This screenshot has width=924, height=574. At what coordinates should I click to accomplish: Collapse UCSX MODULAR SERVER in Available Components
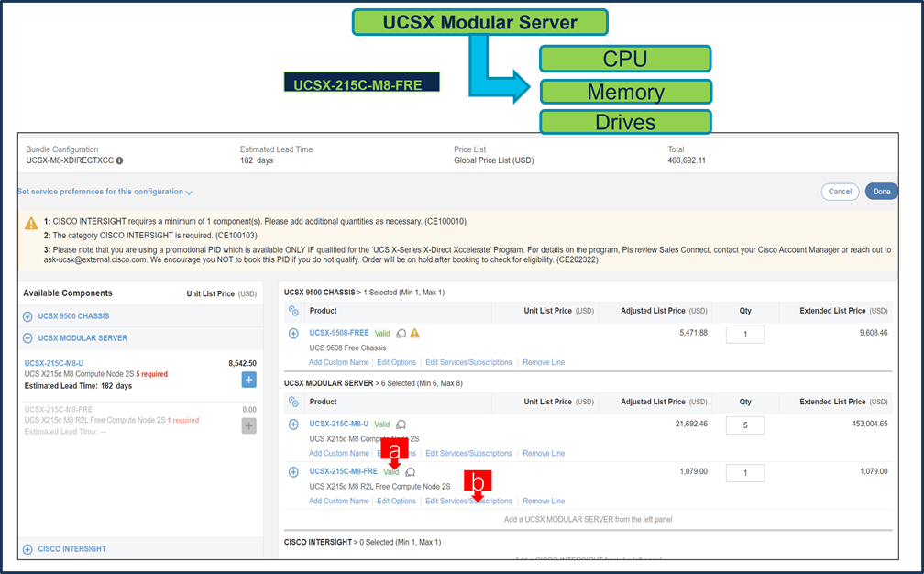click(27, 338)
